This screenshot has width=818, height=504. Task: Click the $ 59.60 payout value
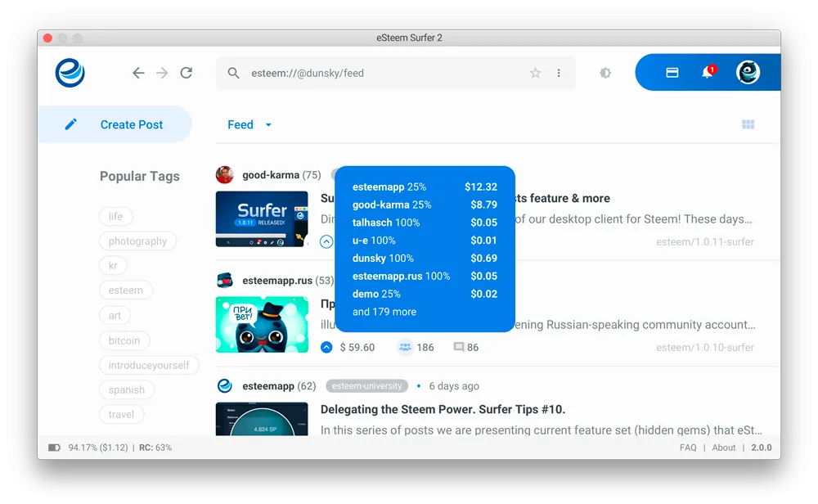point(357,348)
